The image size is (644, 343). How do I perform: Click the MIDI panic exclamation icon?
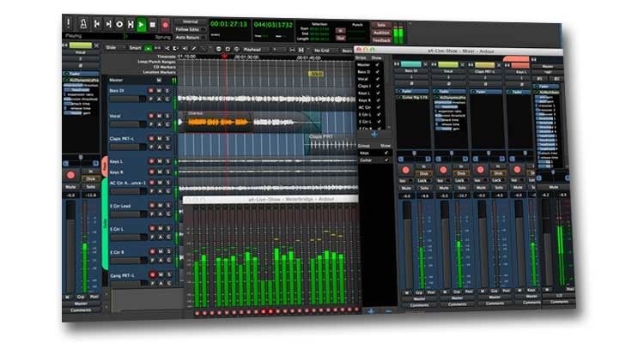coord(68,23)
